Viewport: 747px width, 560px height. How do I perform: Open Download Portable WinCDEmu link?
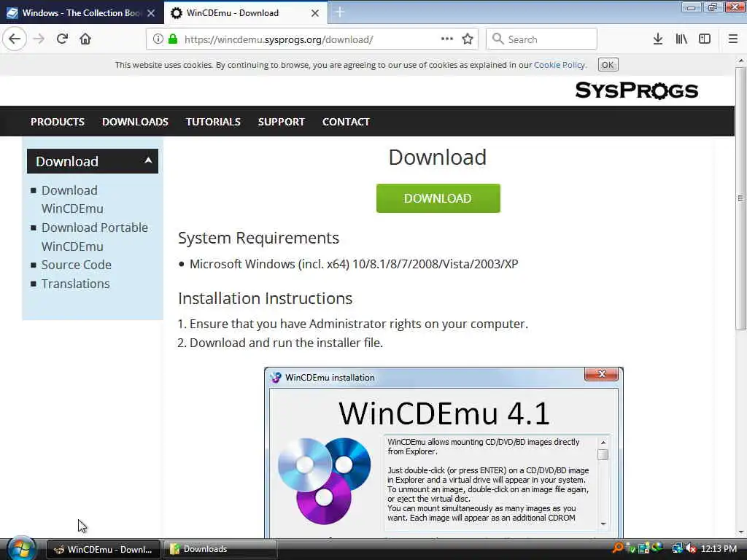(94, 237)
